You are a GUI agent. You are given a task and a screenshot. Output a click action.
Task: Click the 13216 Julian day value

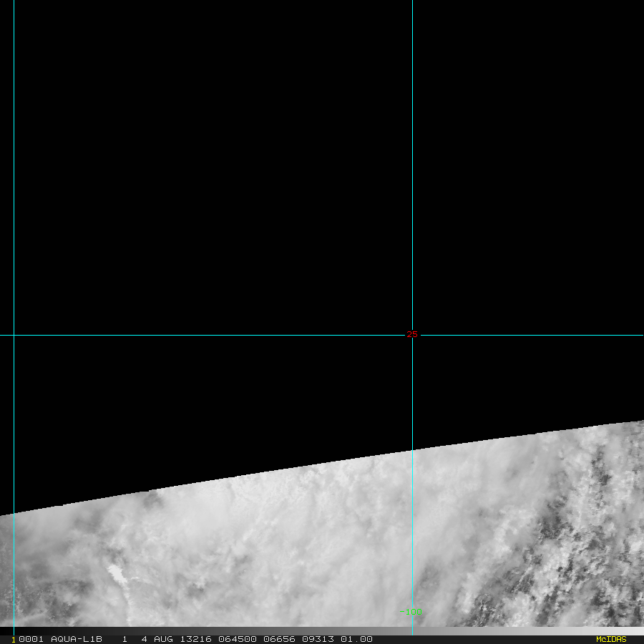pyautogui.click(x=196, y=639)
